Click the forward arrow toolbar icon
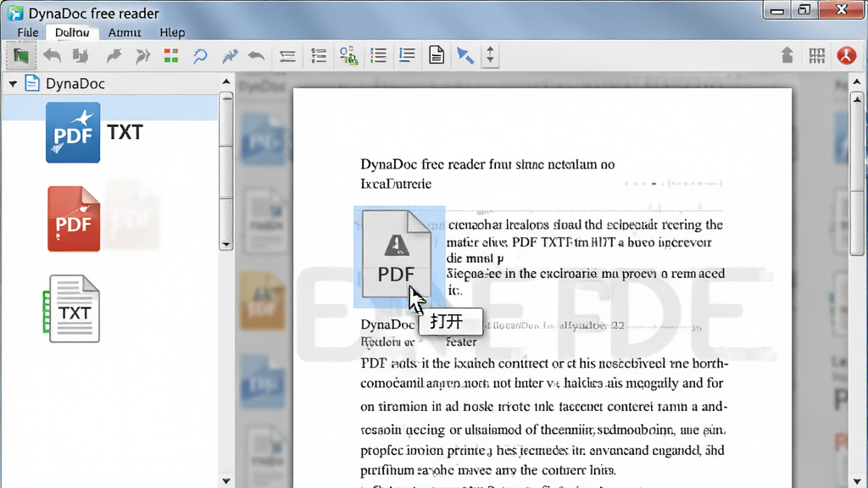868x488 pixels. (x=114, y=55)
